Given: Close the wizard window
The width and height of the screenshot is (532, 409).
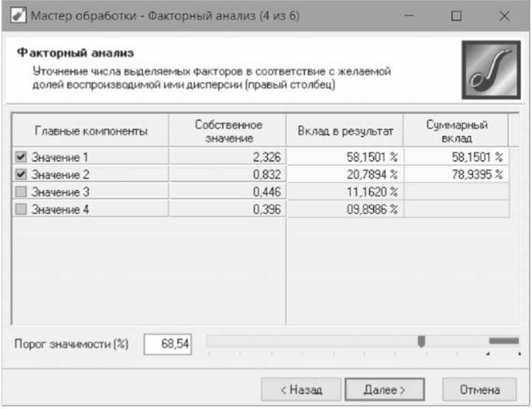Looking at the screenshot, I should (504, 16).
